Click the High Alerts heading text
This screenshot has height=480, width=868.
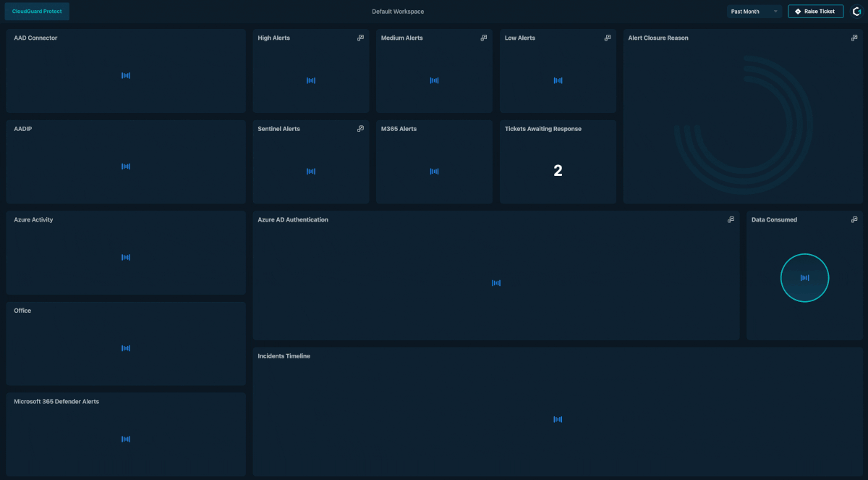(274, 38)
